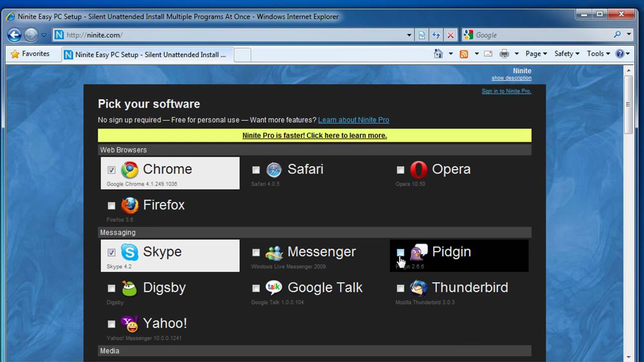644x362 pixels.
Task: Open the Safety menu dropdown
Action: coord(567,54)
